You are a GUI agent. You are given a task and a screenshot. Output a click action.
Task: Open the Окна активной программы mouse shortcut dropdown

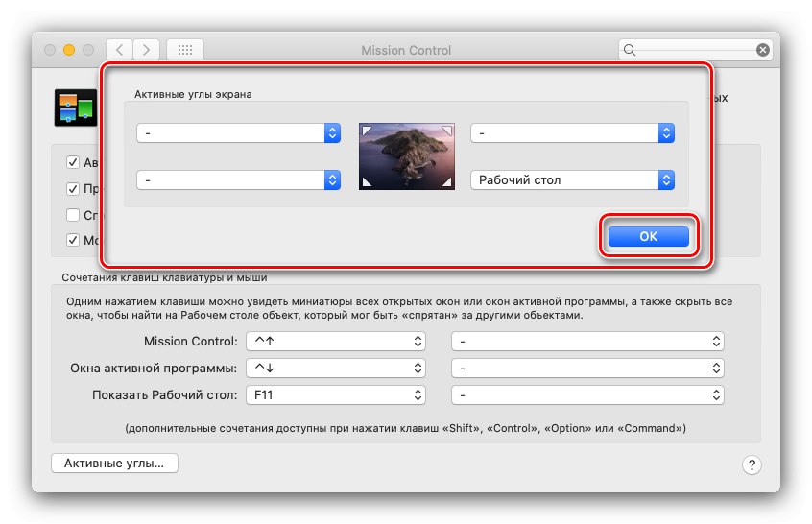pos(587,369)
